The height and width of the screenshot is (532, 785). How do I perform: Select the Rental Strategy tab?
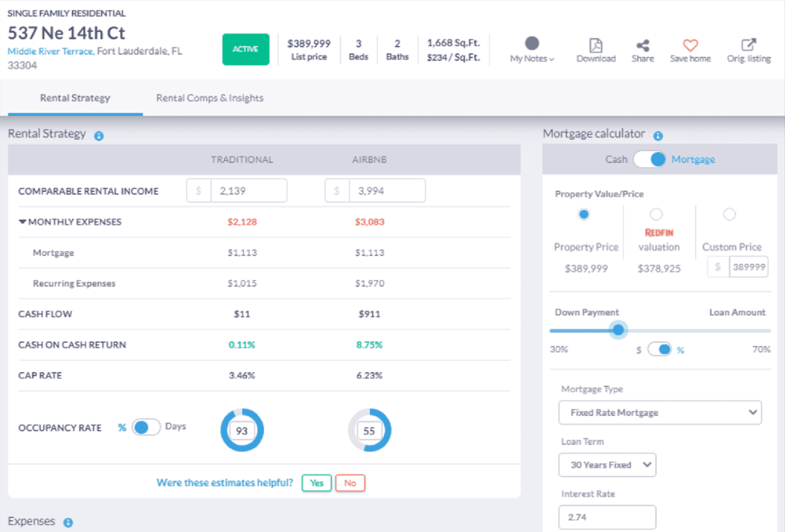coord(75,98)
